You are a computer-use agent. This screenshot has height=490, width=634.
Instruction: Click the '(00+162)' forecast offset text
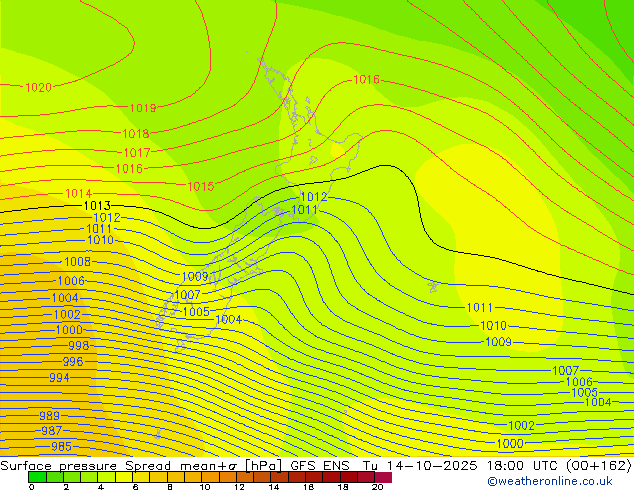[x=600, y=466]
